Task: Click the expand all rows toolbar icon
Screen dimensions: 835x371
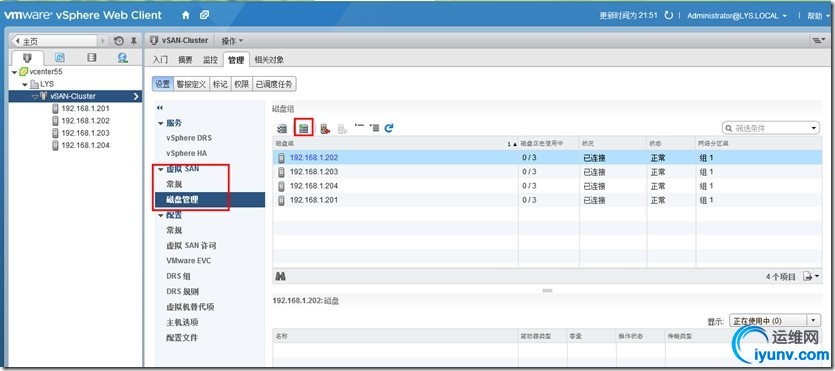Action: pyautogui.click(x=374, y=128)
